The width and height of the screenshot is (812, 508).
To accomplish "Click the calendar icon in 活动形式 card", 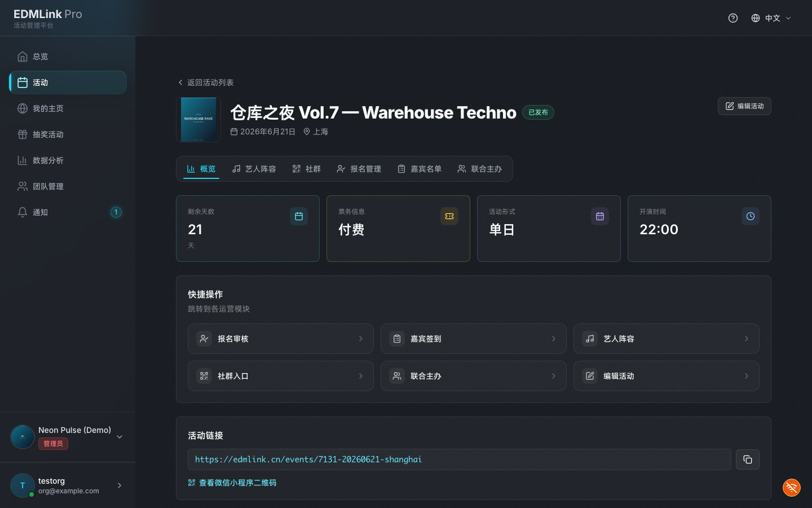I will pos(600,216).
